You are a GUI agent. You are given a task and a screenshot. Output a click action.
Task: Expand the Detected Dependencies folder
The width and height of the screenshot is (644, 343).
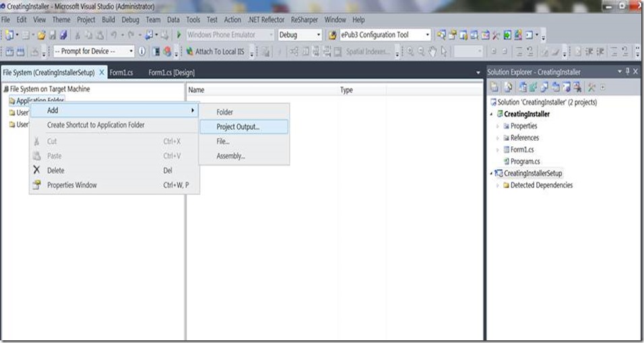click(498, 185)
